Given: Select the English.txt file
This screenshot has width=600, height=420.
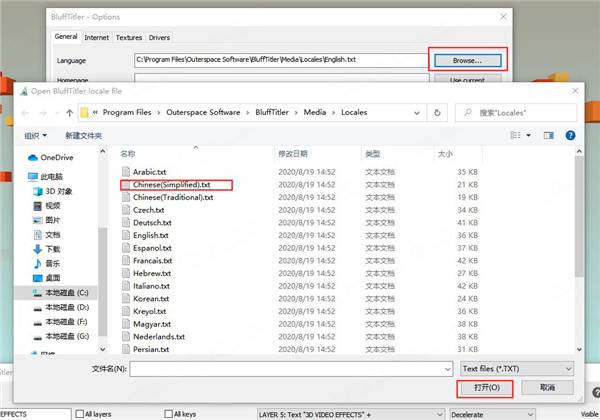Looking at the screenshot, I should coord(145,235).
